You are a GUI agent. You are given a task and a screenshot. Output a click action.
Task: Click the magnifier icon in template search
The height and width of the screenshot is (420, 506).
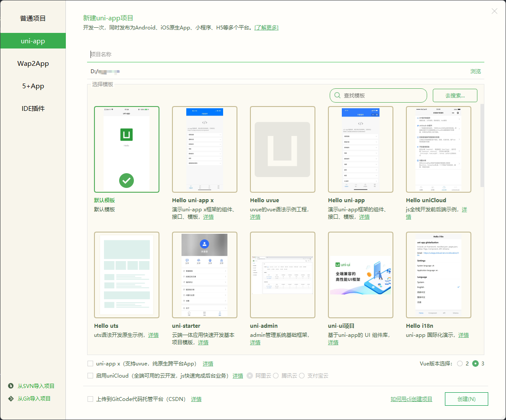pyautogui.click(x=337, y=96)
